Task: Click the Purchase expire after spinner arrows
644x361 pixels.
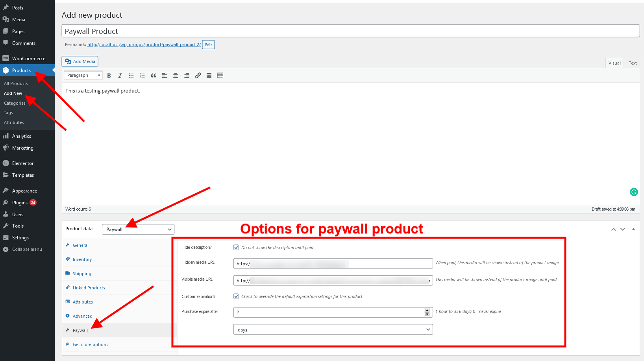Action: pyautogui.click(x=427, y=312)
